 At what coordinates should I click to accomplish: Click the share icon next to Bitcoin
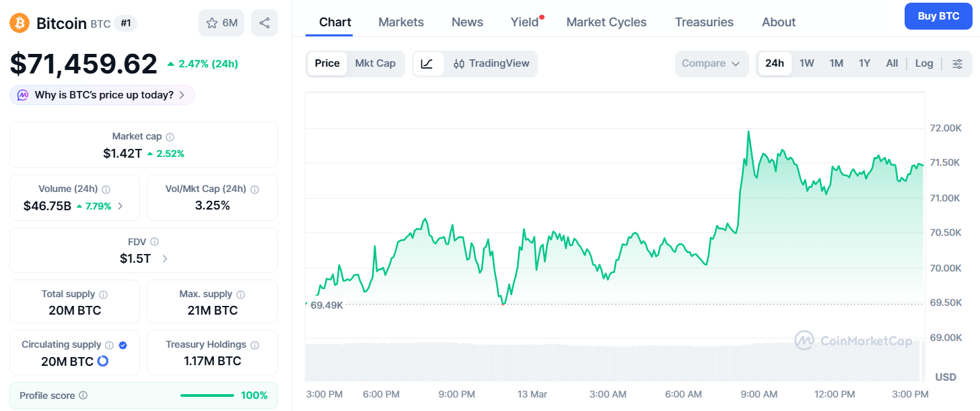point(265,23)
